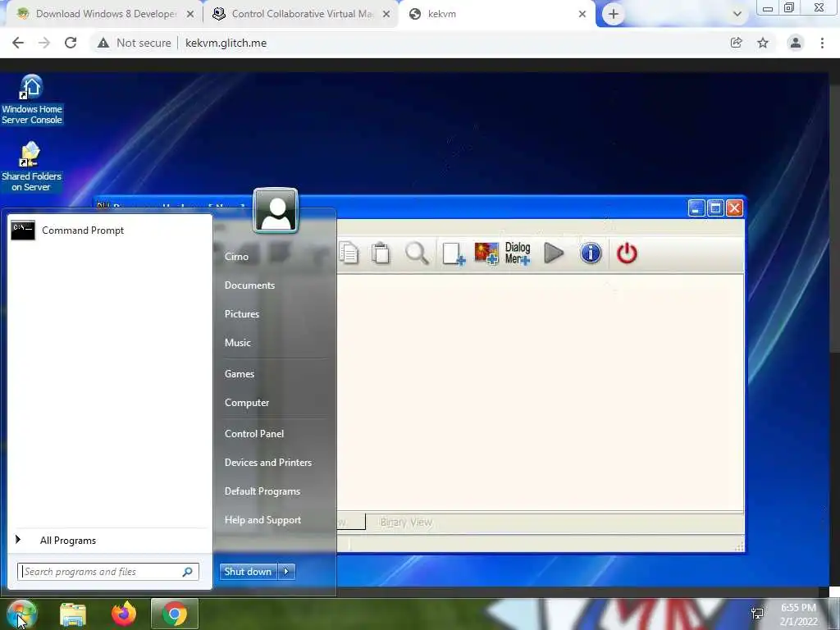
Task: Close the kekvm browser tab
Action: 582,14
